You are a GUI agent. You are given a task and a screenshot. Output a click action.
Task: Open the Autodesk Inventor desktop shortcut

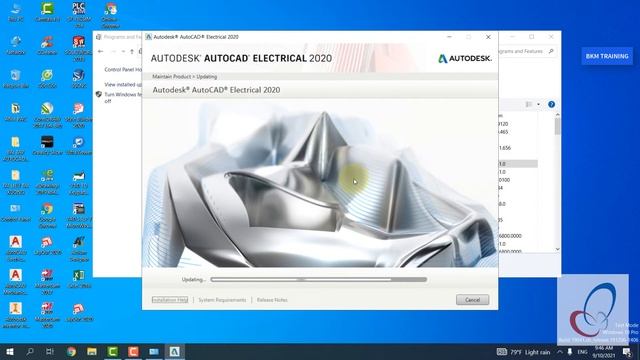point(16,315)
